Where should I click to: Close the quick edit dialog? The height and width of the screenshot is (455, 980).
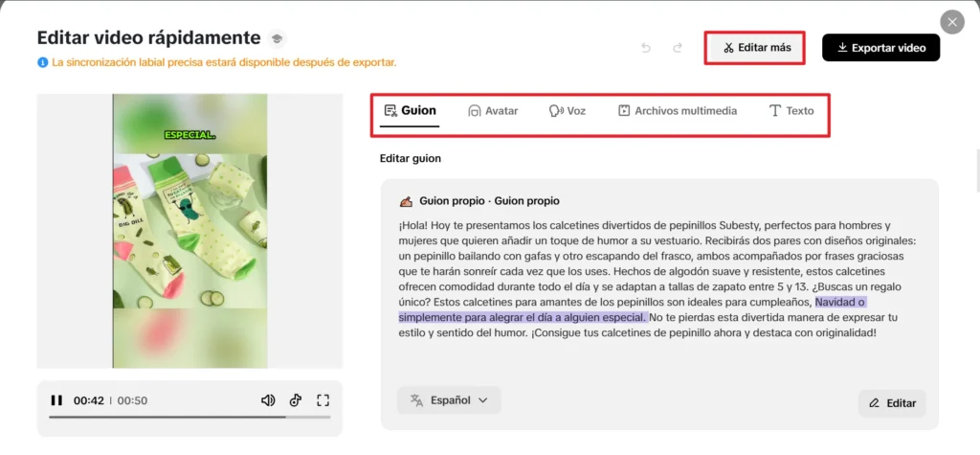point(951,22)
